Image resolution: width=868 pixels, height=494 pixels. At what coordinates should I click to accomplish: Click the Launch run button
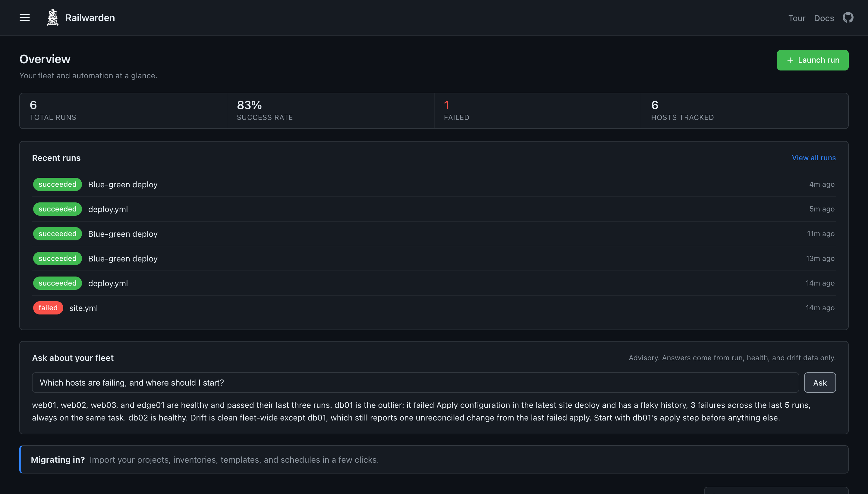click(812, 60)
